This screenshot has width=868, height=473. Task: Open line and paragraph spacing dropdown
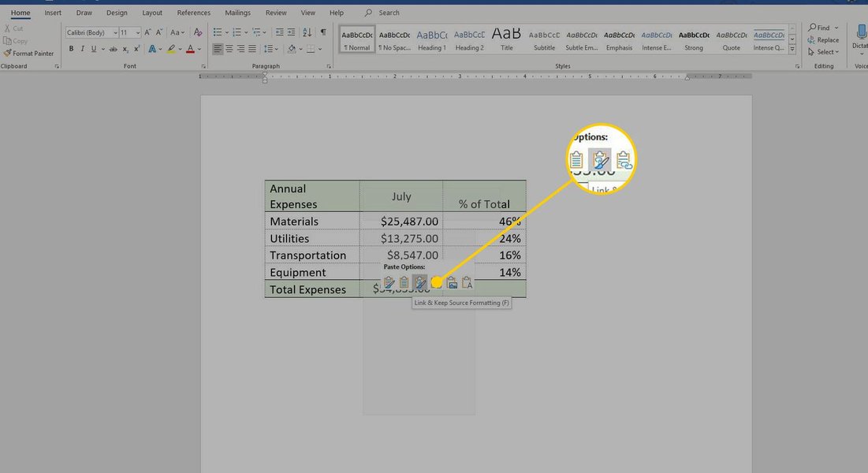270,50
